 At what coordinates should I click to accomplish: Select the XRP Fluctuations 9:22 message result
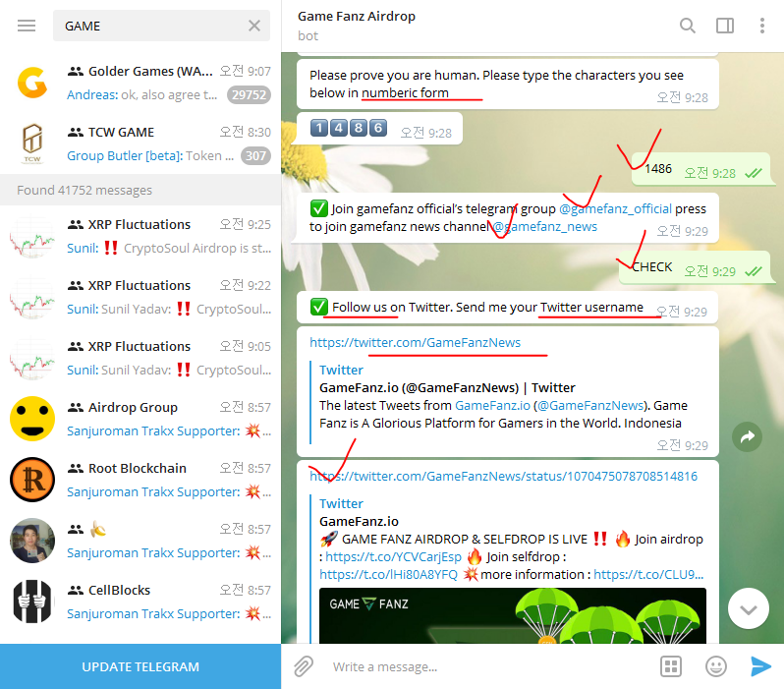point(140,297)
